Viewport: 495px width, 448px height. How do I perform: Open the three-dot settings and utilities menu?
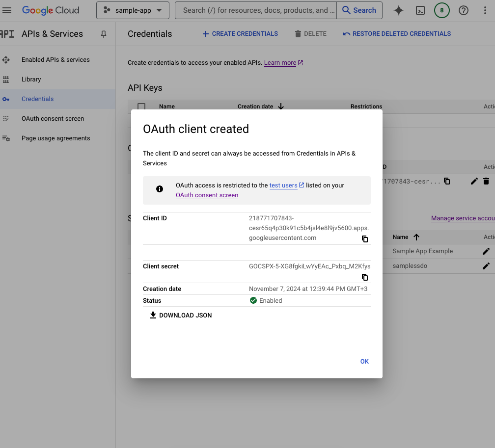485,10
